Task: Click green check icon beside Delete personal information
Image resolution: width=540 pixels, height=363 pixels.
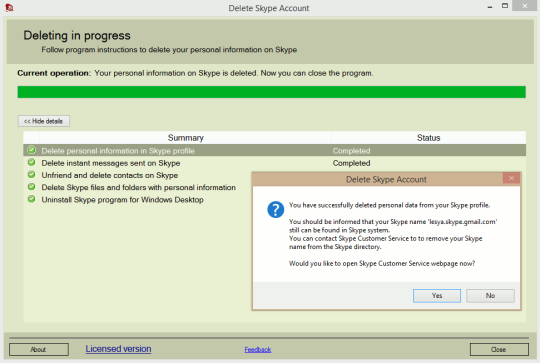Action: pyautogui.click(x=32, y=150)
